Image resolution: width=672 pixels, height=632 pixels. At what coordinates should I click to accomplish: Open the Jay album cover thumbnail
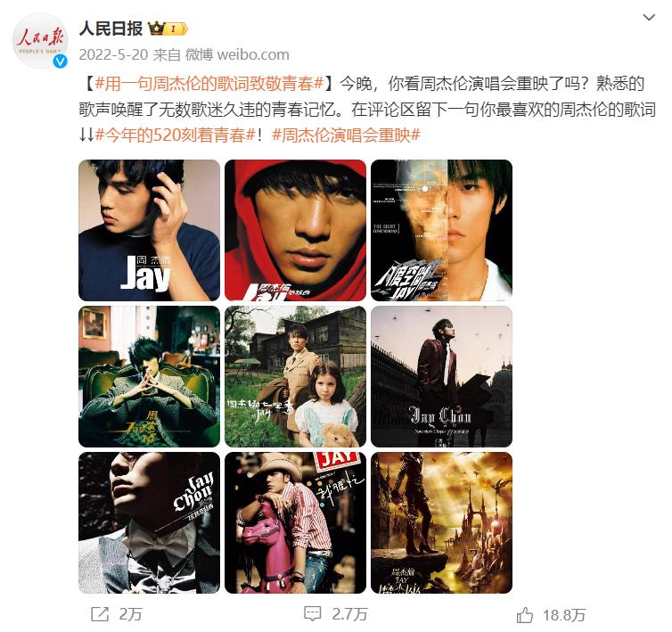[x=149, y=230]
